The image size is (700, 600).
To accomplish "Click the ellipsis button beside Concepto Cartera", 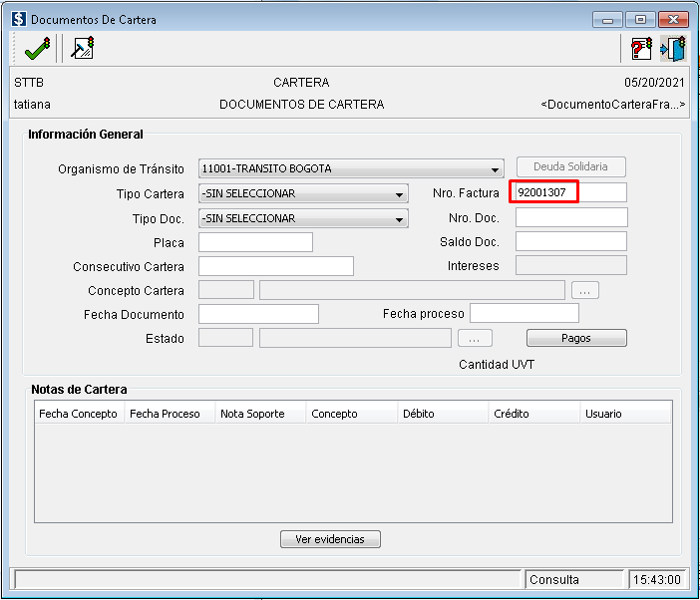I will pos(584,290).
